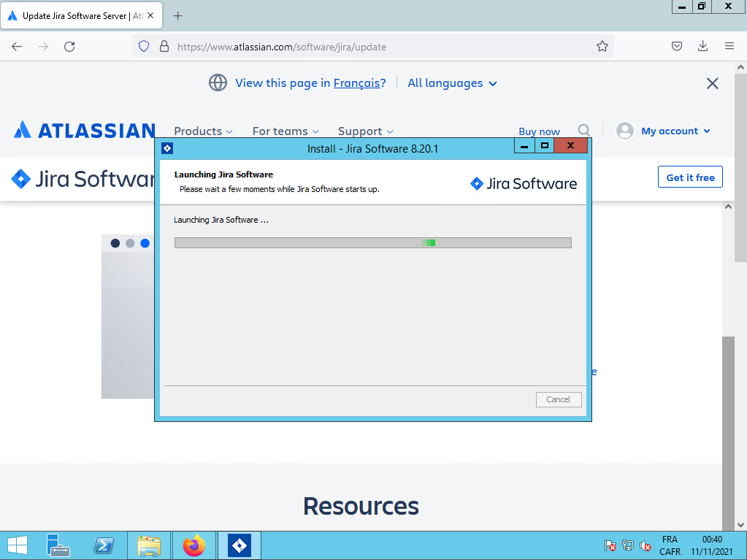This screenshot has width=747, height=560.
Task: Open the Firefox hamburger application menu
Action: 729,46
